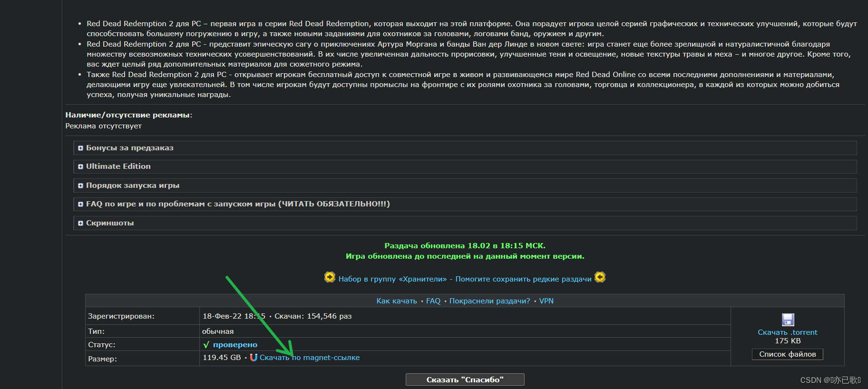Viewport: 868px width, 389px height.
Task: Click the text Скачан: 154,546 раз
Action: 313,316
